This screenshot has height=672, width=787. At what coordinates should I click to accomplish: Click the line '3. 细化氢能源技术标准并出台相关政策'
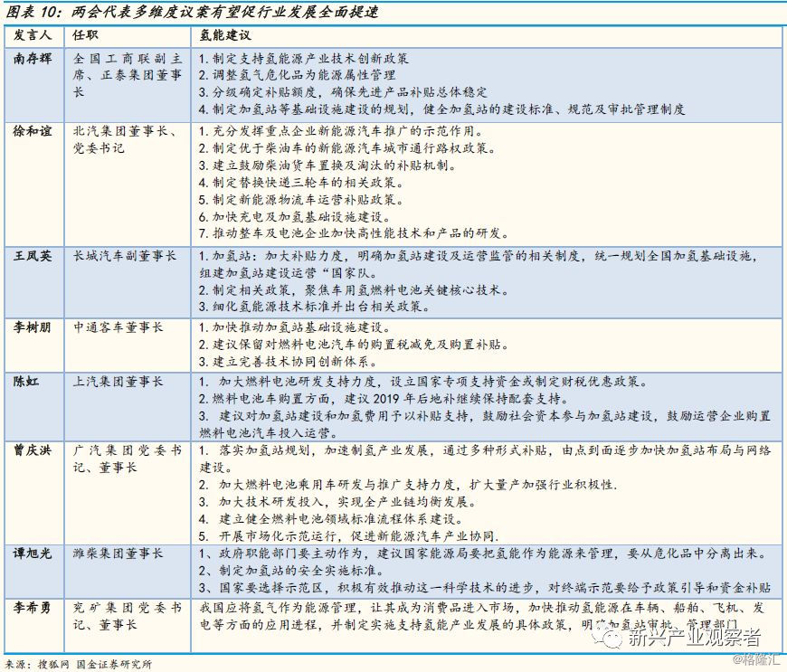(315, 307)
